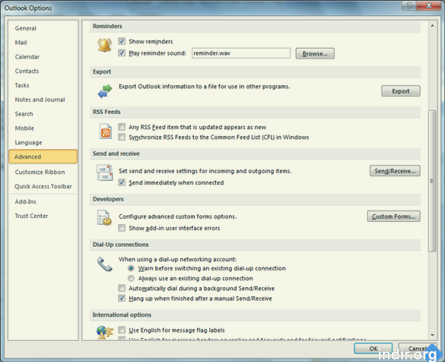
Task: Click the reminder bell icon
Action: pyautogui.click(x=104, y=45)
